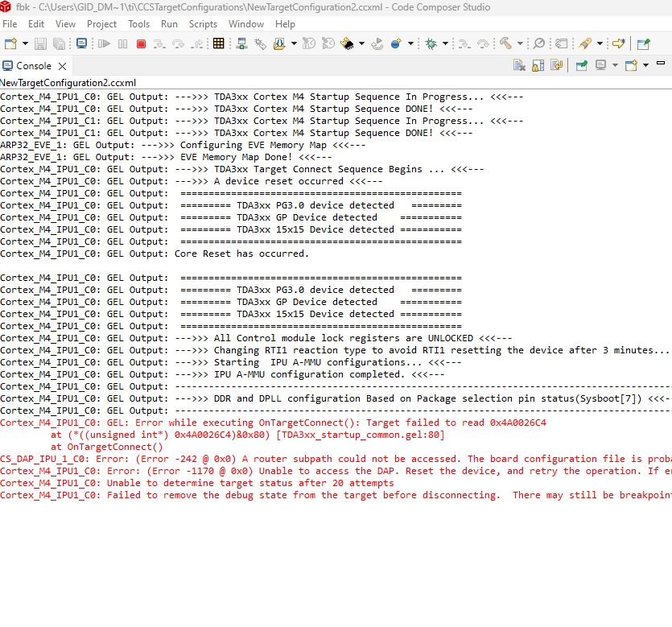Click the Clear Console icon
This screenshot has height=627, width=672.
click(x=519, y=65)
